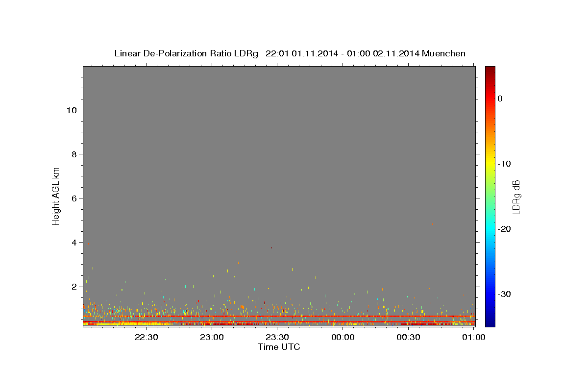
Task: Click the height tick label 6
Action: coord(73,198)
